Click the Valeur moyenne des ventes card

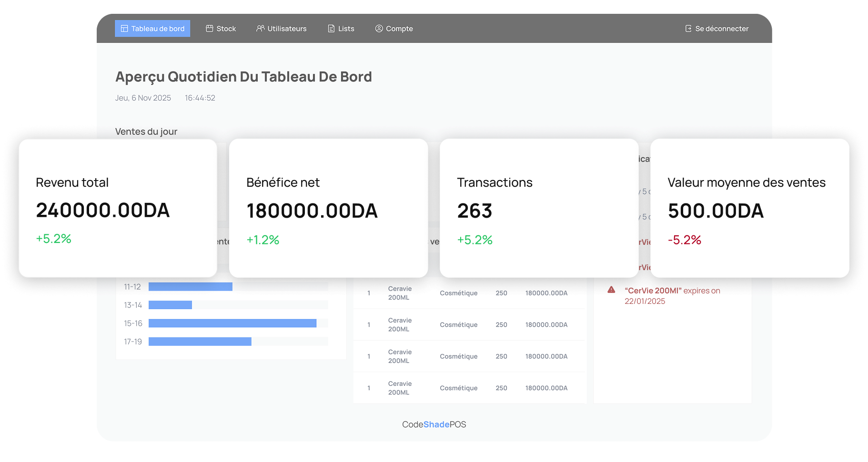tap(749, 208)
